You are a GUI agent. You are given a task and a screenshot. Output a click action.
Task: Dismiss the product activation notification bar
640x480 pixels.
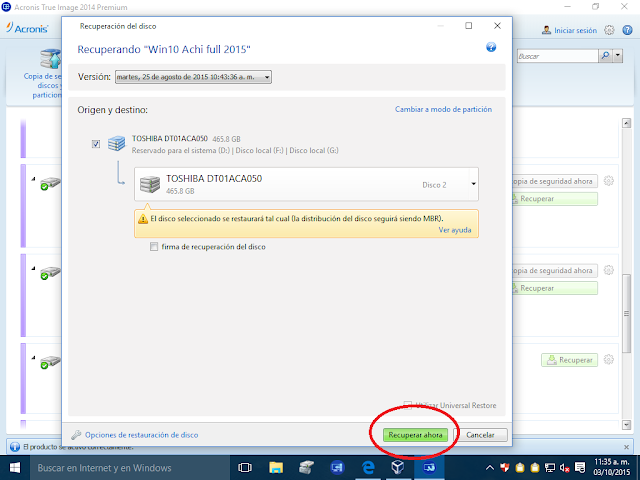[627, 447]
